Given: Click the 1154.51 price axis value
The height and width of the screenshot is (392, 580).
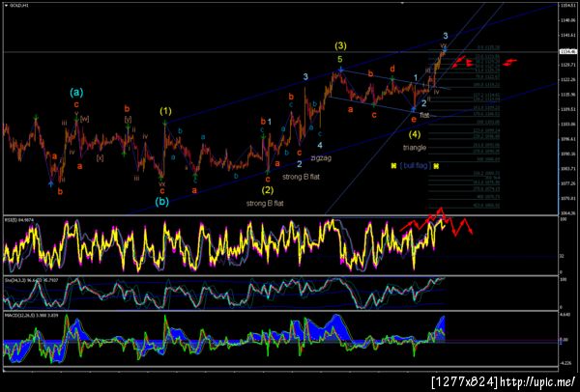Looking at the screenshot, I should pyautogui.click(x=569, y=5).
